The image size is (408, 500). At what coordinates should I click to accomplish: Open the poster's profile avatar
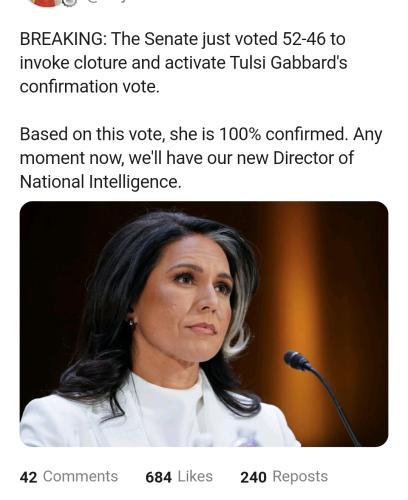pos(47,3)
